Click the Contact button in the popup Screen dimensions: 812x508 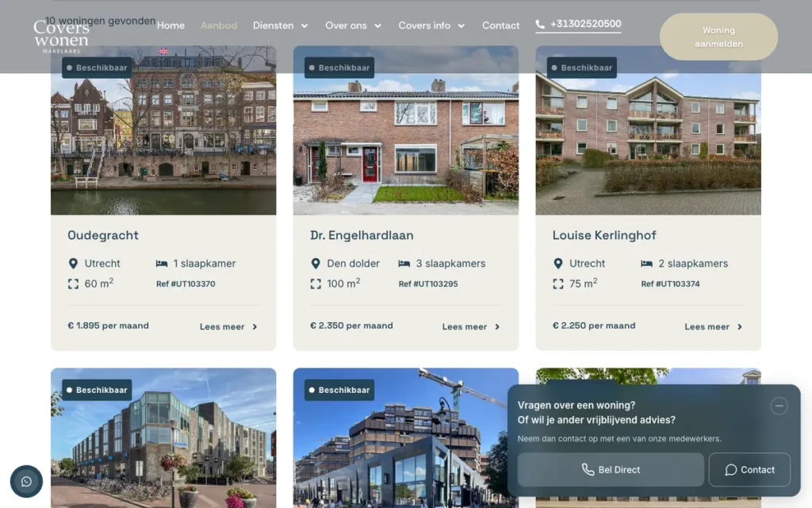pyautogui.click(x=749, y=470)
